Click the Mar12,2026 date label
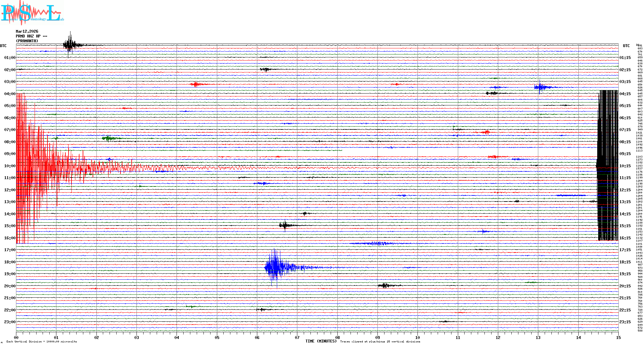 click(x=27, y=31)
